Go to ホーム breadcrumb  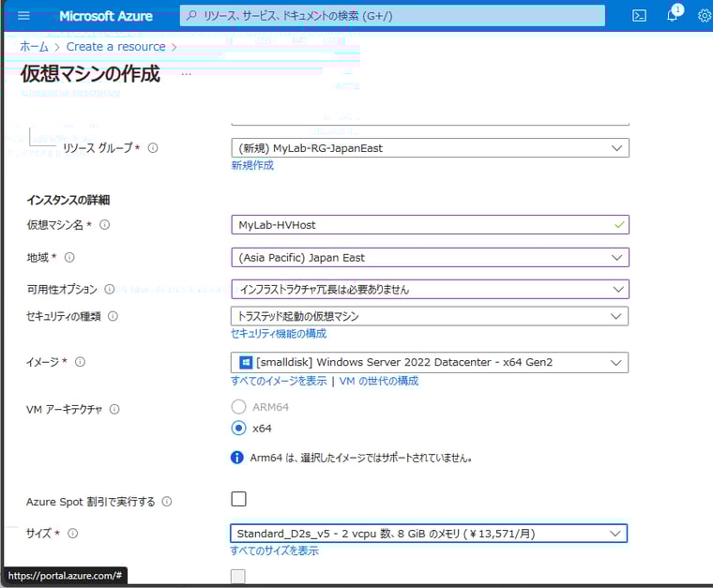point(34,46)
